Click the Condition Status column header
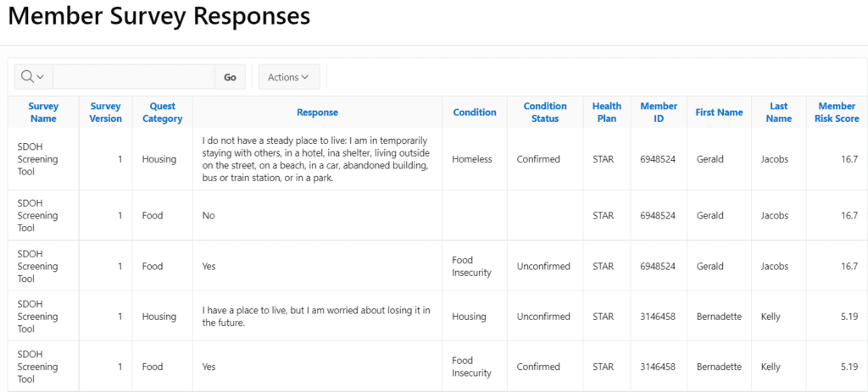This screenshot has height=392, width=868. click(x=544, y=113)
